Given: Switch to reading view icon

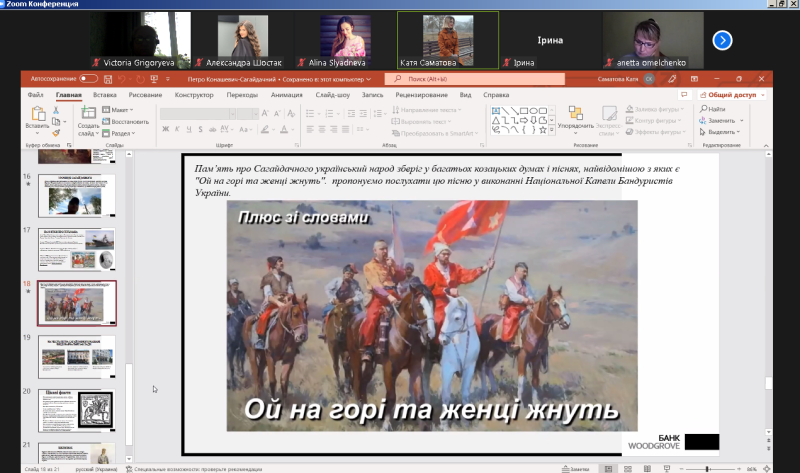Looking at the screenshot, I should [647, 468].
